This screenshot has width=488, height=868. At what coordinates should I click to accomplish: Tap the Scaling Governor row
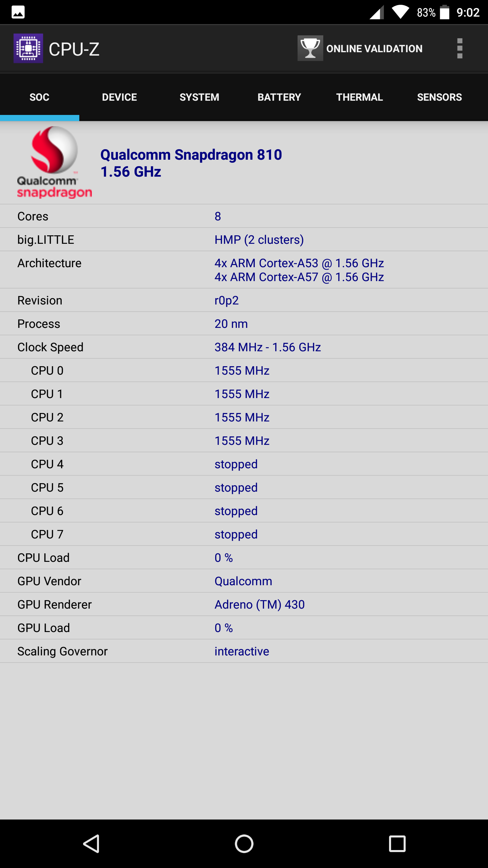tap(244, 651)
